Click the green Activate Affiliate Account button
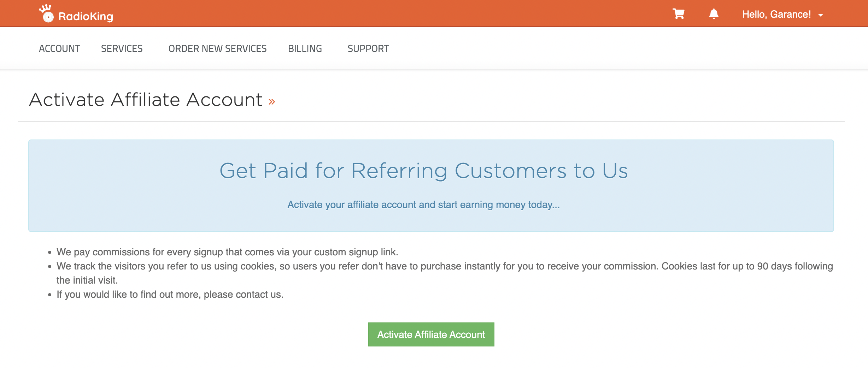This screenshot has height=368, width=868. 431,334
